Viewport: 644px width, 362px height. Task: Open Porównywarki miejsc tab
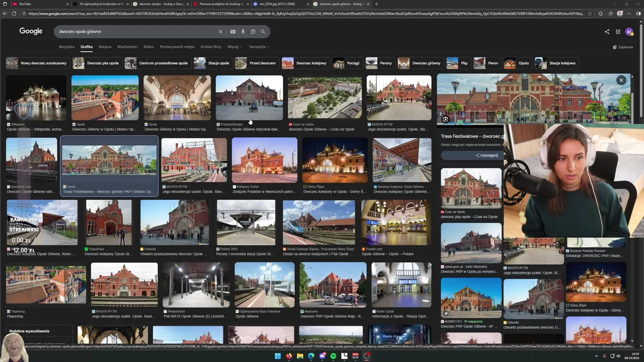tap(177, 47)
